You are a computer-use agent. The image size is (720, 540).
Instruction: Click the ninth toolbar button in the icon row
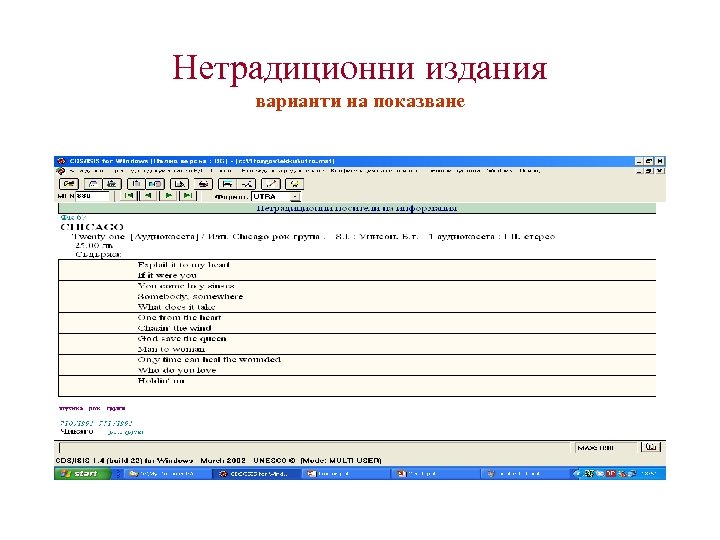click(247, 184)
